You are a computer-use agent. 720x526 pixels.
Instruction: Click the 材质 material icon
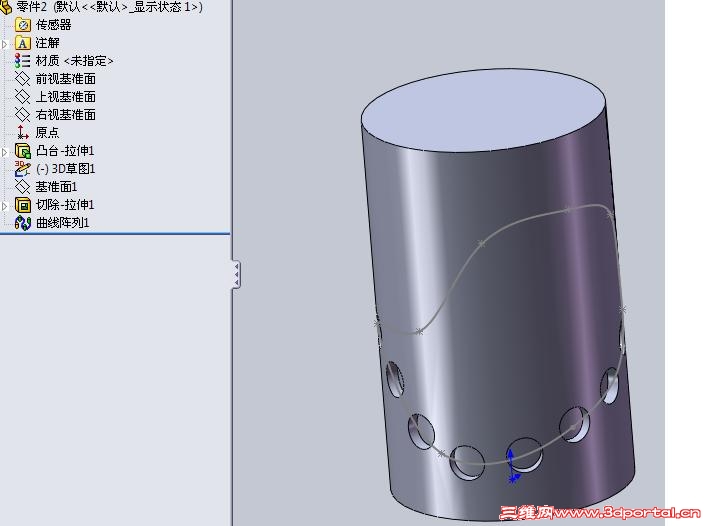click(x=22, y=61)
